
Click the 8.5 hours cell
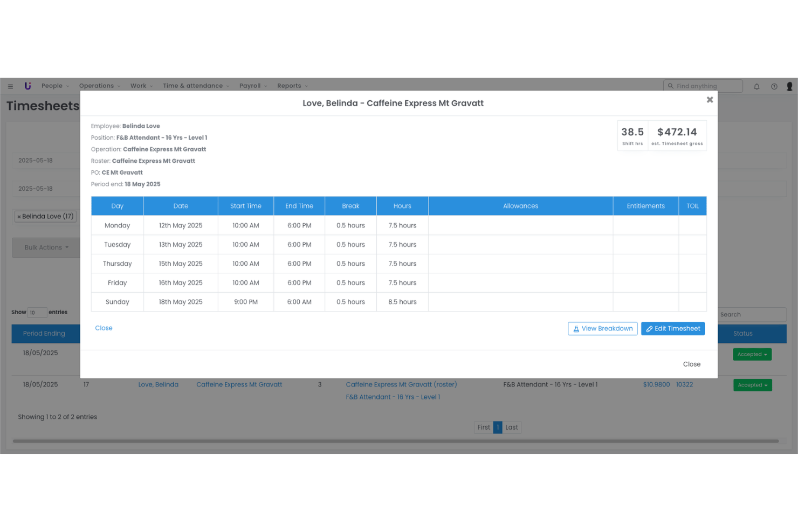(402, 302)
